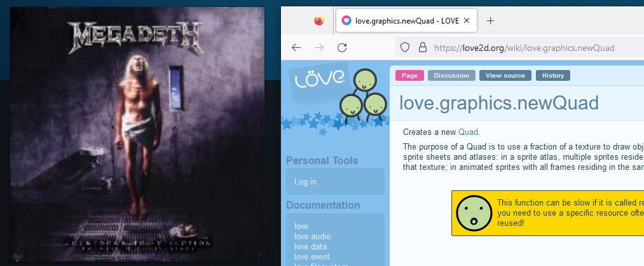
Task: Open the love.data documentation link
Action: point(310,247)
